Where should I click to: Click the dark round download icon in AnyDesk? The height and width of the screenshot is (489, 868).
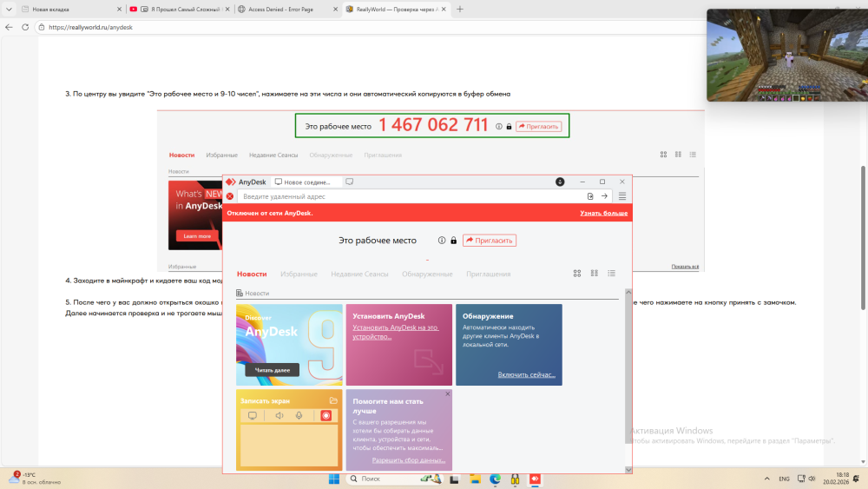click(x=560, y=182)
